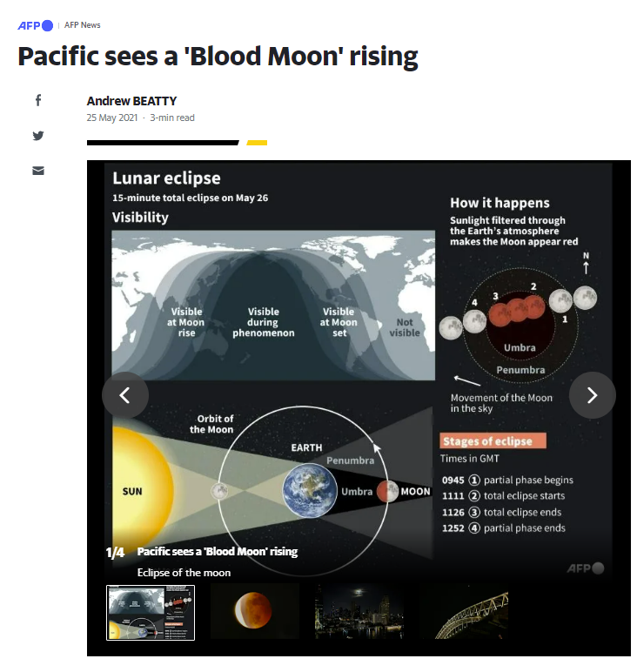
Task: Select the night city skyline thumbnail
Action: (x=359, y=612)
